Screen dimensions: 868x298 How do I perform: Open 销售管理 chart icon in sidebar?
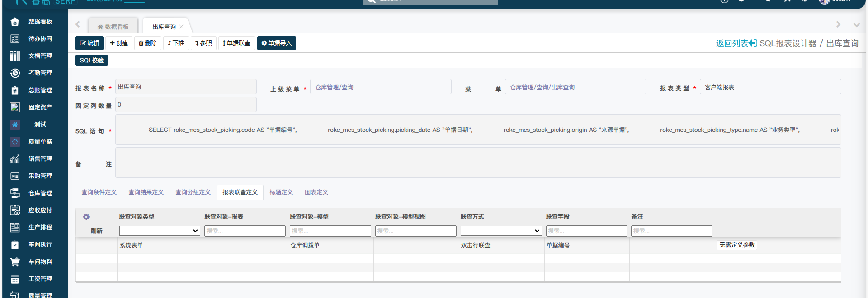15,159
